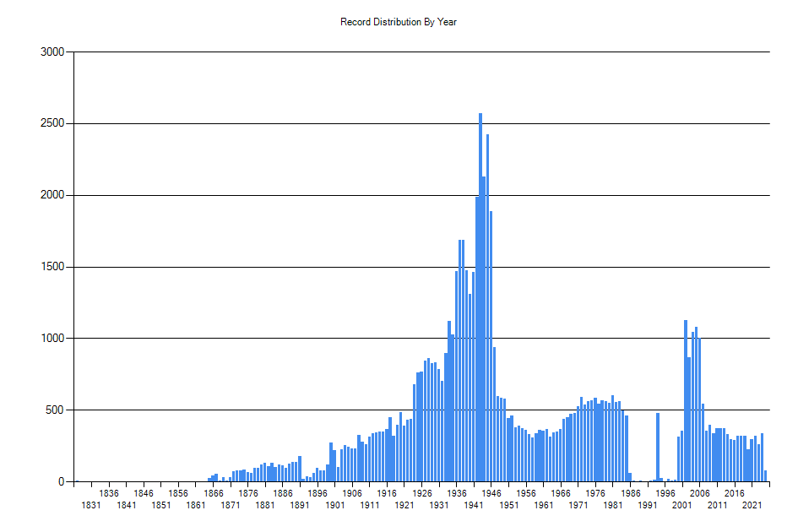Click the 1886 x-axis label
Image resolution: width=798 pixels, height=532 pixels.
(x=282, y=493)
